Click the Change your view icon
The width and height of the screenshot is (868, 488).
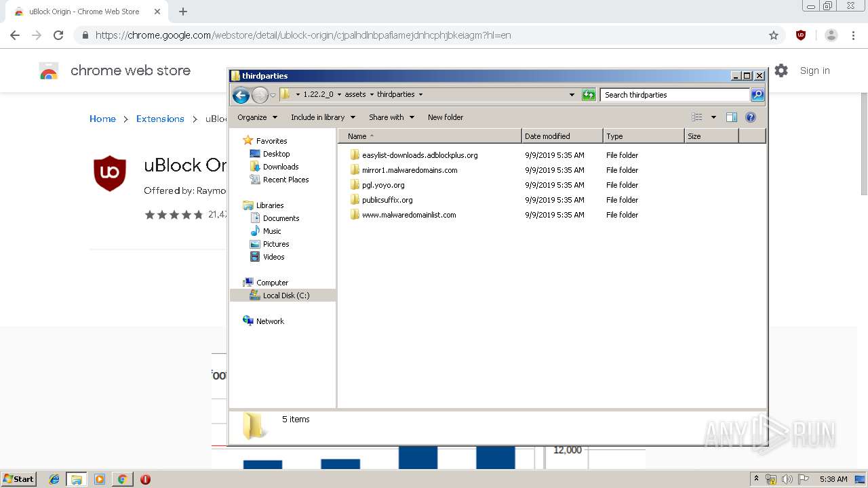(x=697, y=117)
